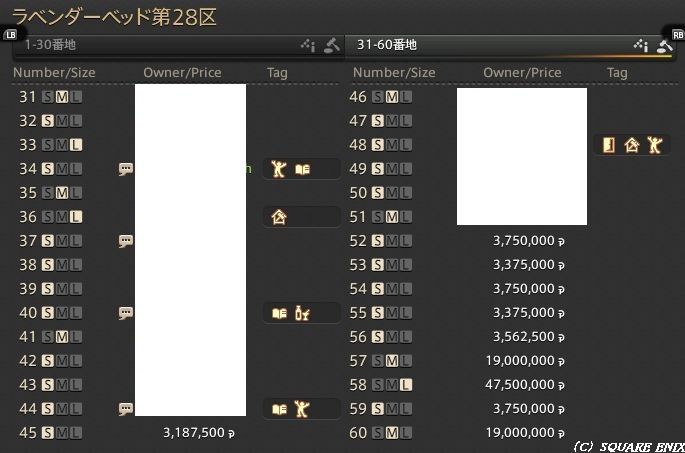The image size is (685, 453).
Task: Click the bottle and glass tag on plot 40
Action: tap(302, 313)
